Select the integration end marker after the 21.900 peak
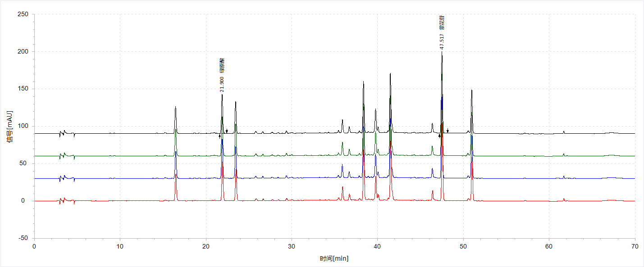Viewport: 644px width, 267px height. click(227, 131)
